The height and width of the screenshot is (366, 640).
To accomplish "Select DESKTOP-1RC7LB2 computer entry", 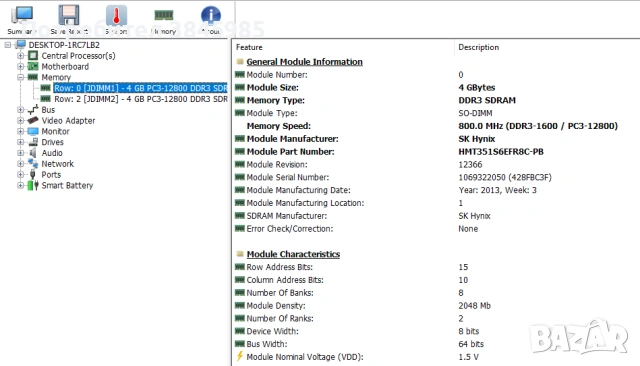I will tap(64, 45).
